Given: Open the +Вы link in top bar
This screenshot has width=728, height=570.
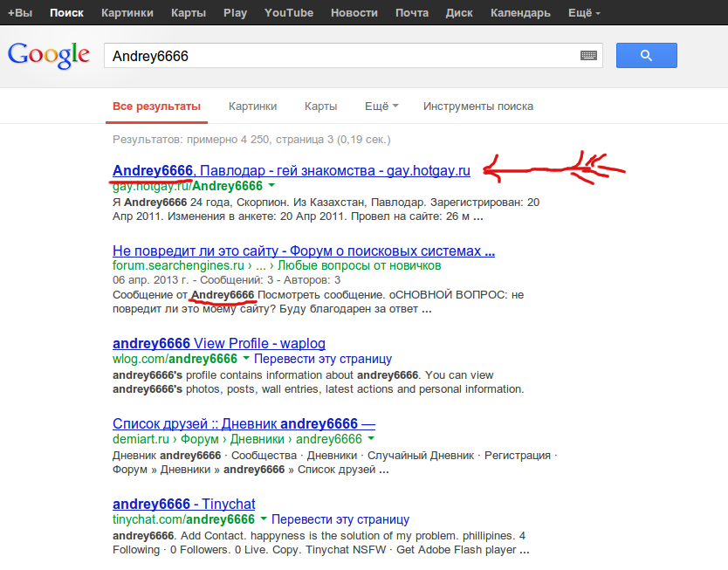Looking at the screenshot, I should pyautogui.click(x=19, y=12).
